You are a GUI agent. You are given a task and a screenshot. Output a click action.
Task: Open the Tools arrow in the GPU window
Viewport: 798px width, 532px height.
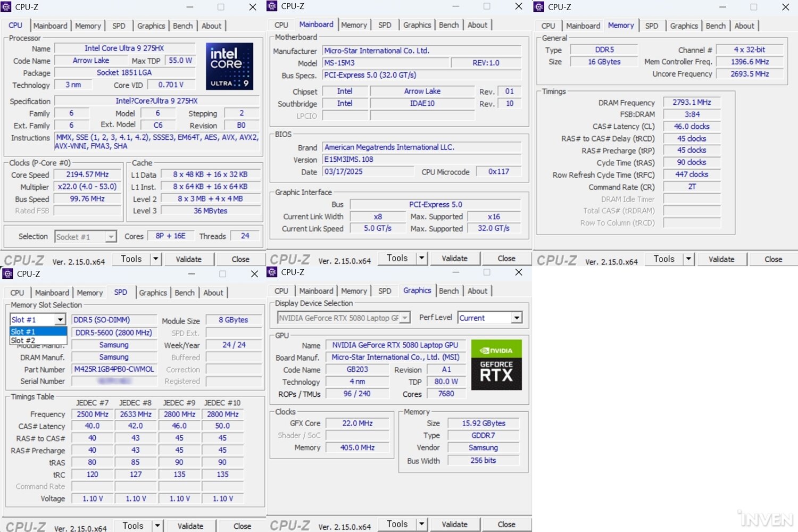coord(422,524)
